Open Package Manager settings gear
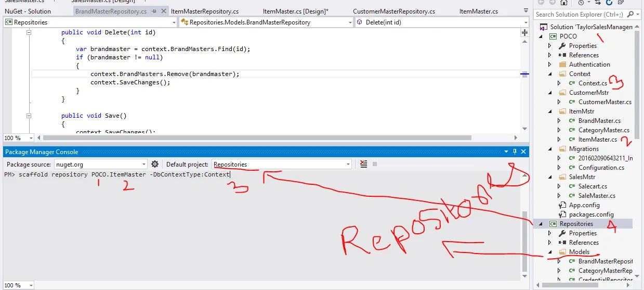The width and height of the screenshot is (644, 290). 154,164
